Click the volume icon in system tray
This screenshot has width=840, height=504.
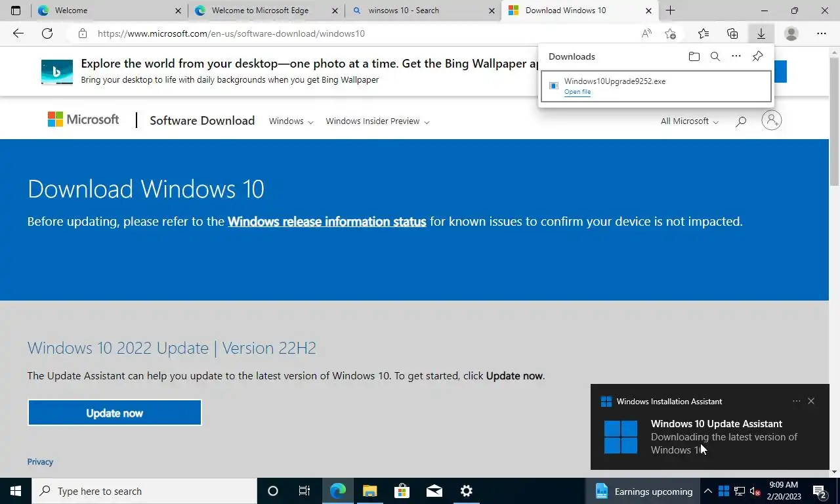755,491
